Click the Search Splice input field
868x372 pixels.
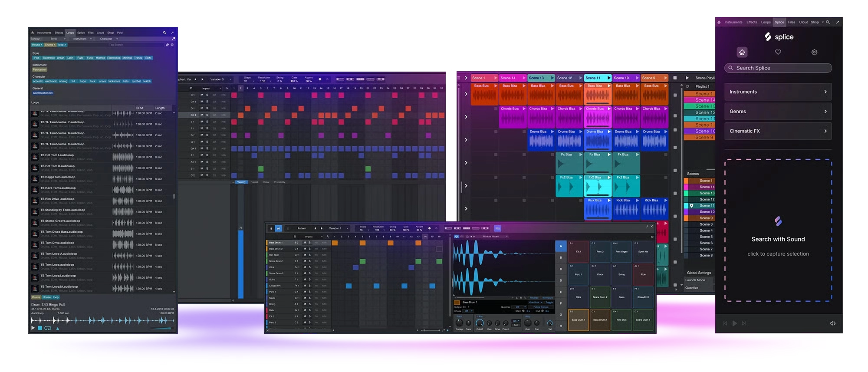click(778, 68)
